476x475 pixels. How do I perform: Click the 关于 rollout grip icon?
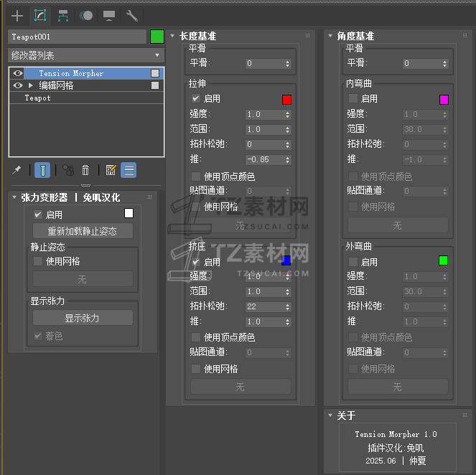(x=465, y=415)
